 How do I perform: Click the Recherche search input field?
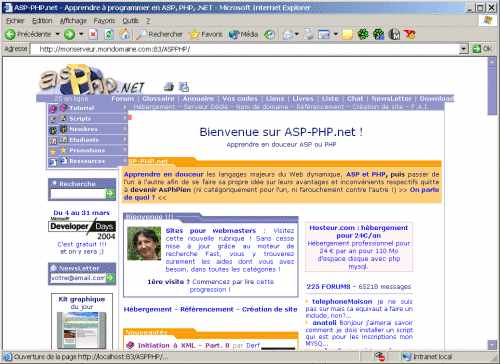coord(77,194)
